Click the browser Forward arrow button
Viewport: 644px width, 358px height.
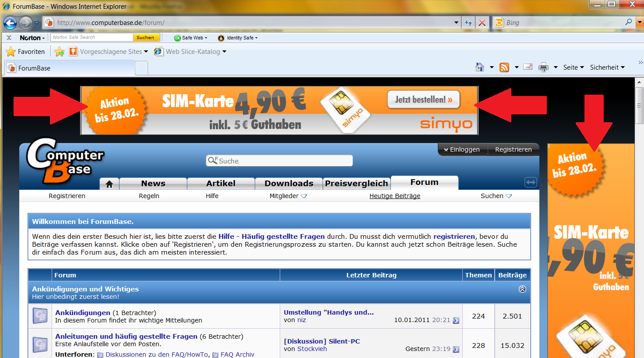point(26,23)
